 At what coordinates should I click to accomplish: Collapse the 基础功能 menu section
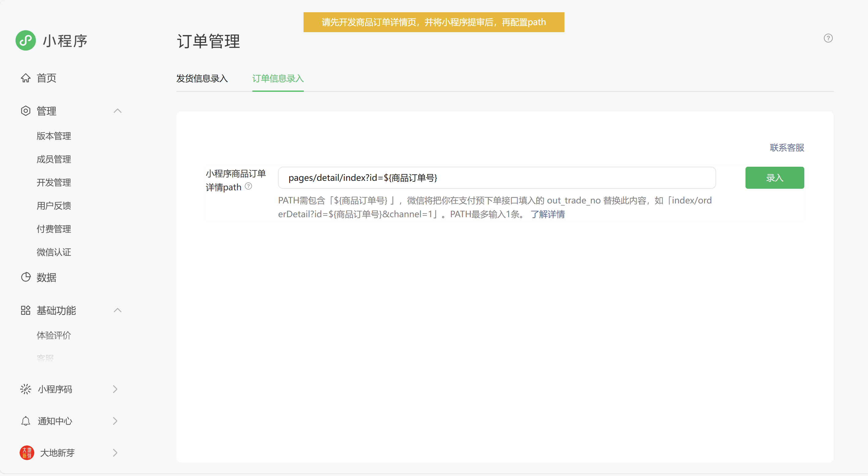click(117, 310)
